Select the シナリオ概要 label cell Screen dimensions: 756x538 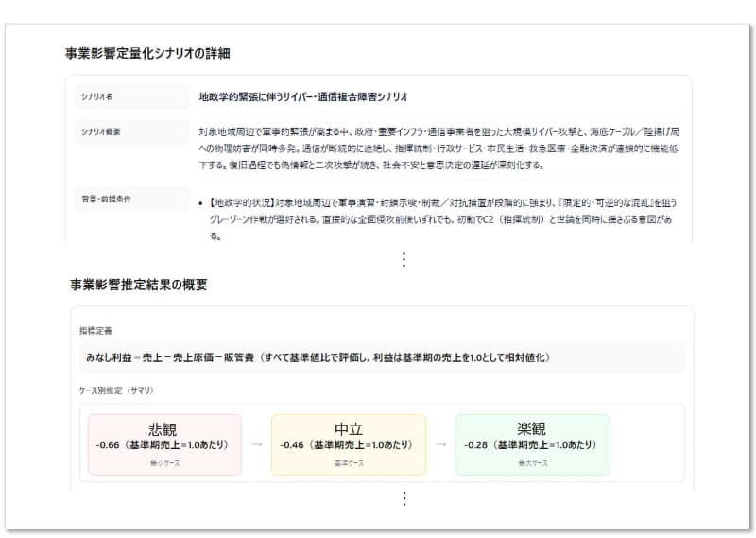[x=132, y=131]
